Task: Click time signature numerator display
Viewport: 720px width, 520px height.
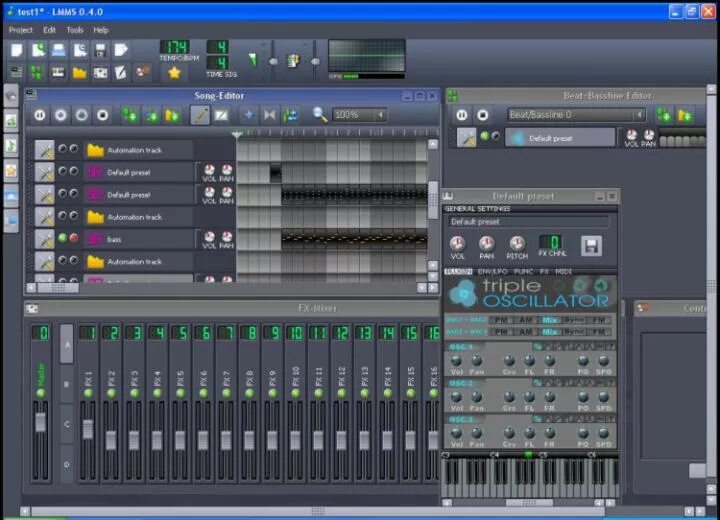Action: tap(218, 47)
